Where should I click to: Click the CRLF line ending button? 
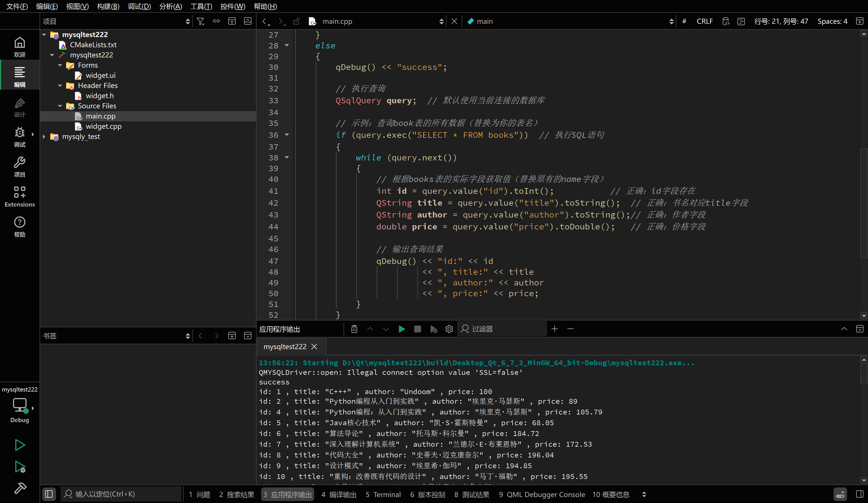[704, 22]
